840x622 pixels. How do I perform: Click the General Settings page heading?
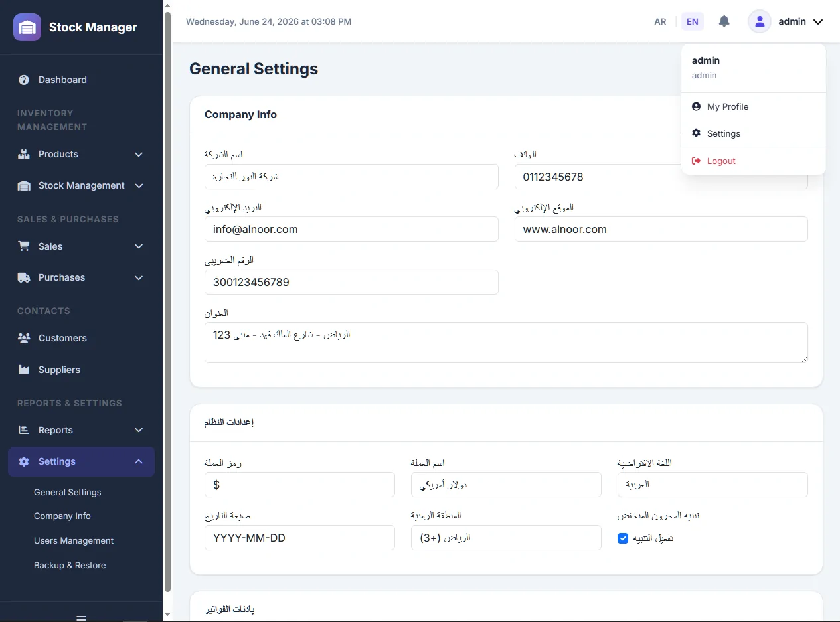pyautogui.click(x=254, y=69)
